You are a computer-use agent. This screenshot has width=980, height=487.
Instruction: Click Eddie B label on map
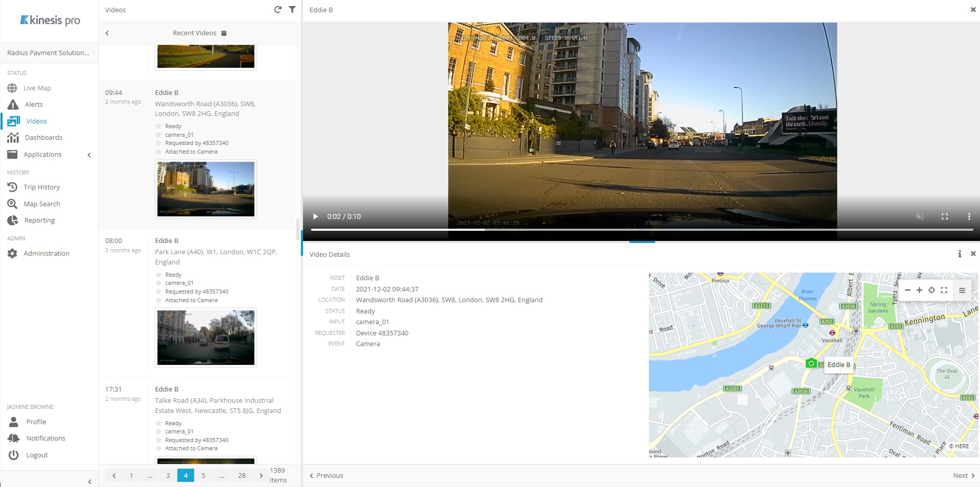point(838,364)
